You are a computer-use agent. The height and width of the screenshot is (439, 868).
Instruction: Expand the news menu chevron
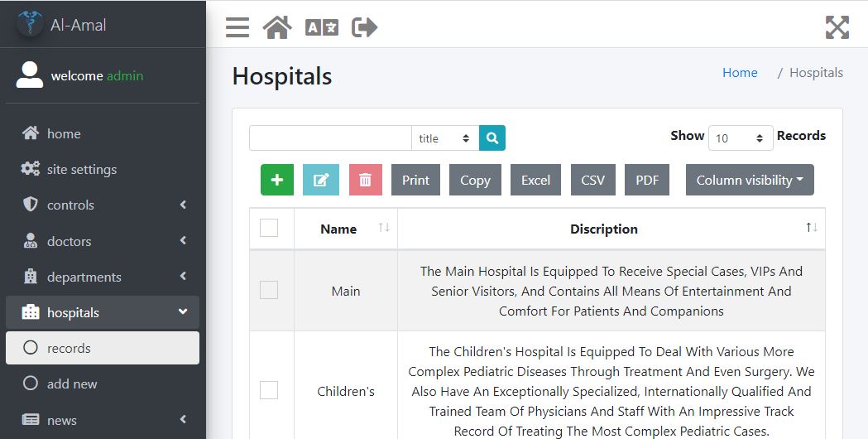(x=183, y=420)
